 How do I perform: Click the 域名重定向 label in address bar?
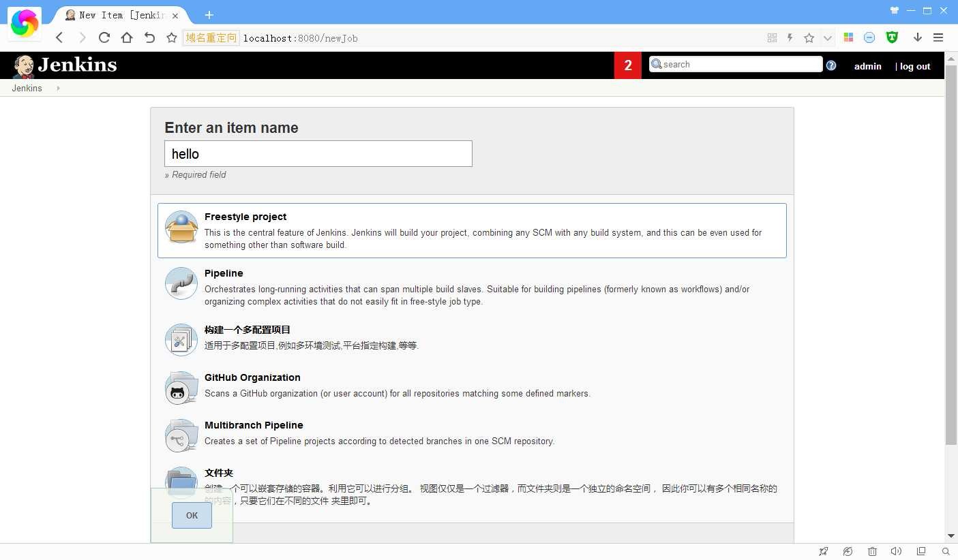pos(211,38)
